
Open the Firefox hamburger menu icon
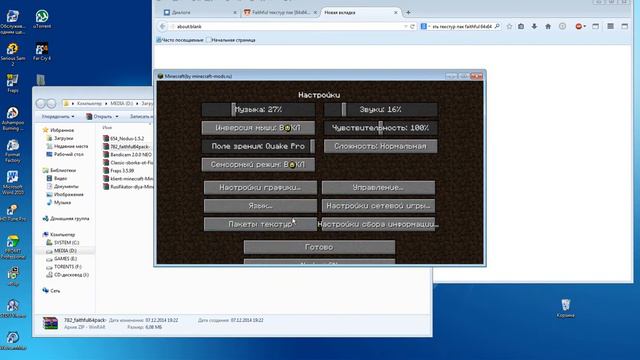[x=610, y=27]
